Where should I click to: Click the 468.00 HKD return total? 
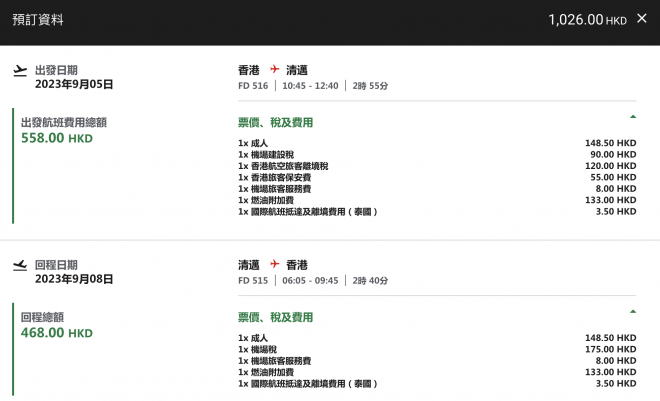pos(57,333)
